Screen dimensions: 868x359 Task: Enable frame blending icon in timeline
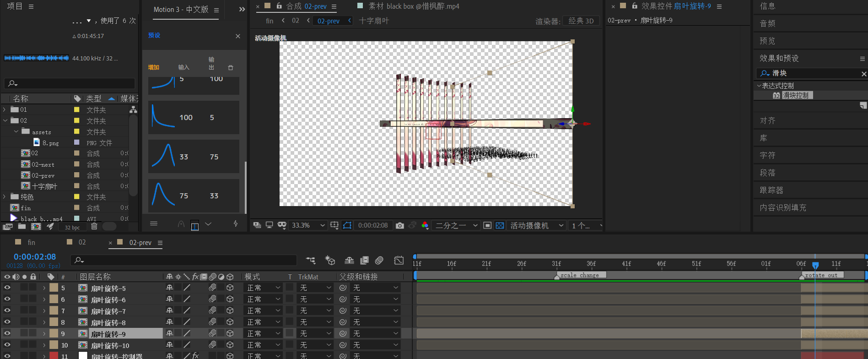(364, 261)
